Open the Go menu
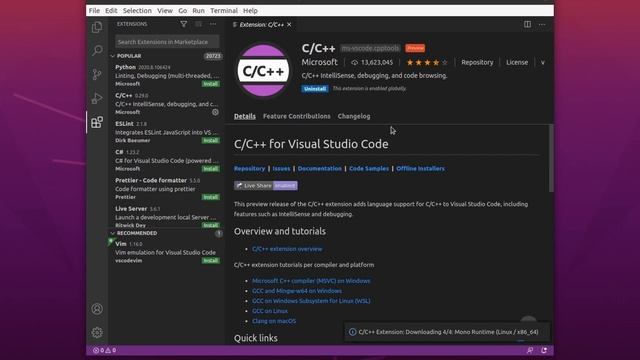This screenshot has height=360, width=640. 182,11
